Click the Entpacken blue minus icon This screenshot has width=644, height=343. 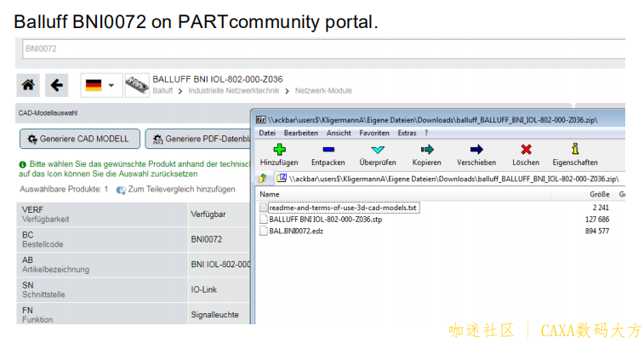(x=328, y=150)
